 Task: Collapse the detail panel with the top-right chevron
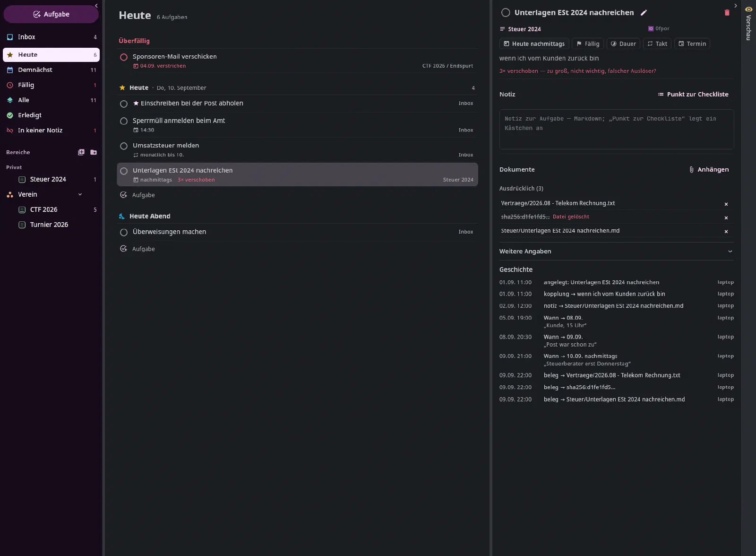coord(735,6)
